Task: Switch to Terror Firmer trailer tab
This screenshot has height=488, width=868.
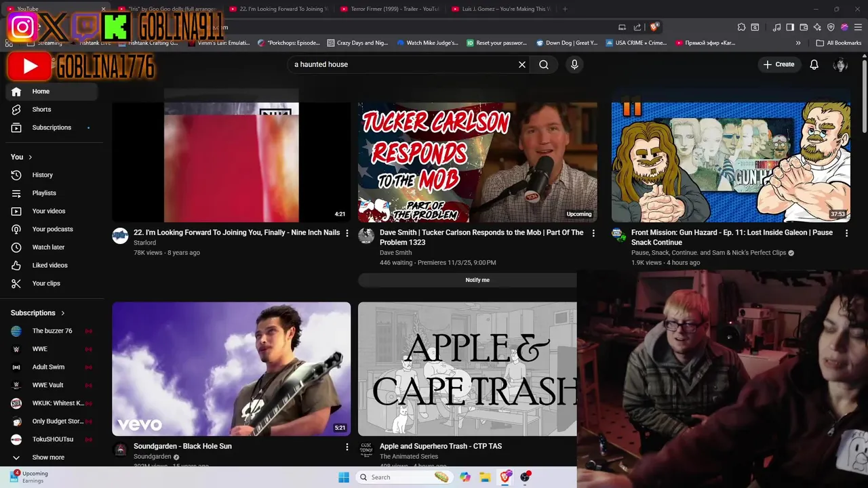Action: [x=389, y=9]
